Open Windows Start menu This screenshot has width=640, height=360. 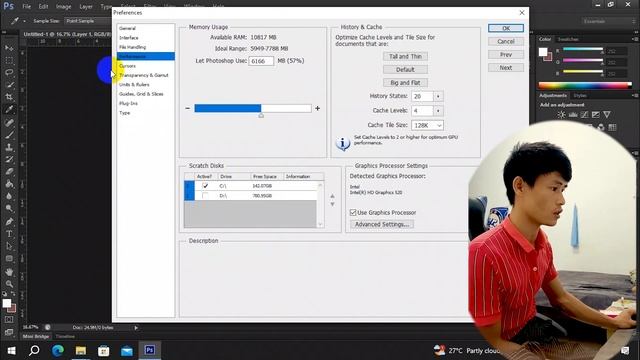pos(11,350)
